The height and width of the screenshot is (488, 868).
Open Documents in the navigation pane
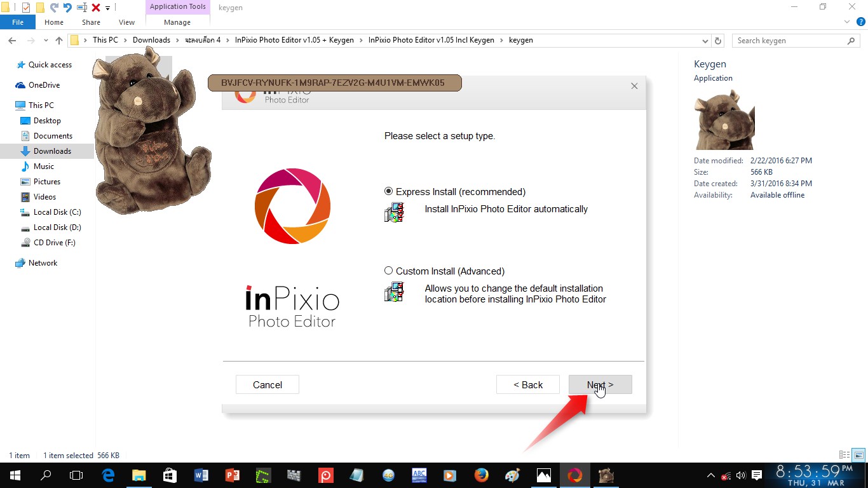tap(53, 136)
